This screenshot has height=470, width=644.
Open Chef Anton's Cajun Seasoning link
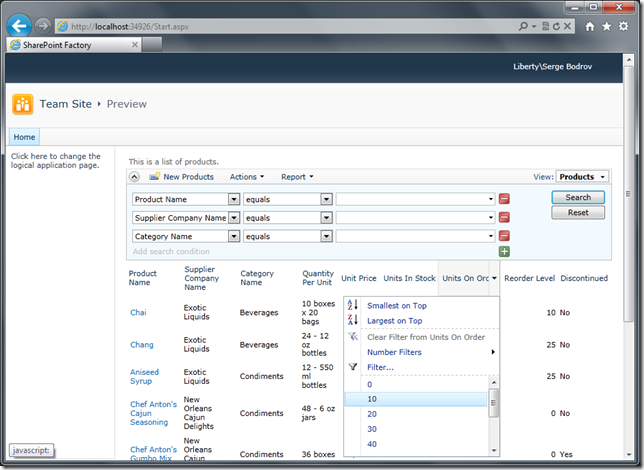153,413
